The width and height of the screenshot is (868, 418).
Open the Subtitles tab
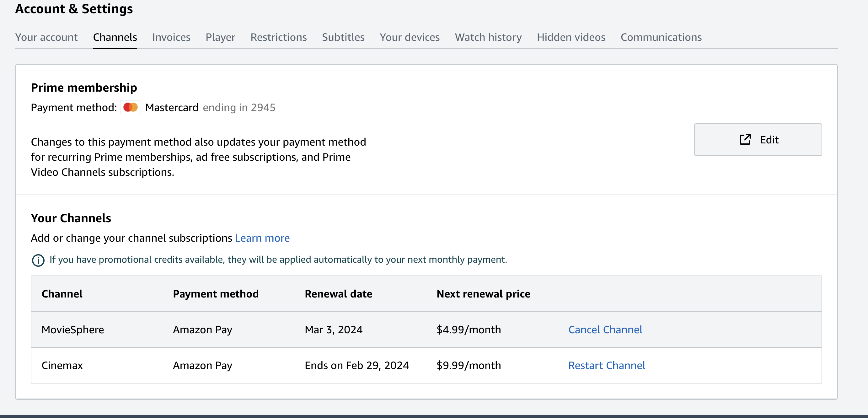click(343, 37)
